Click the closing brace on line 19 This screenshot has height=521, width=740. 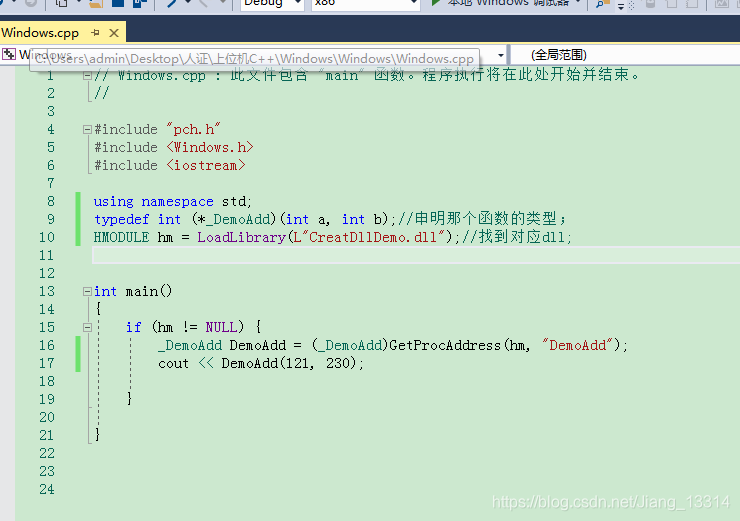pos(129,399)
